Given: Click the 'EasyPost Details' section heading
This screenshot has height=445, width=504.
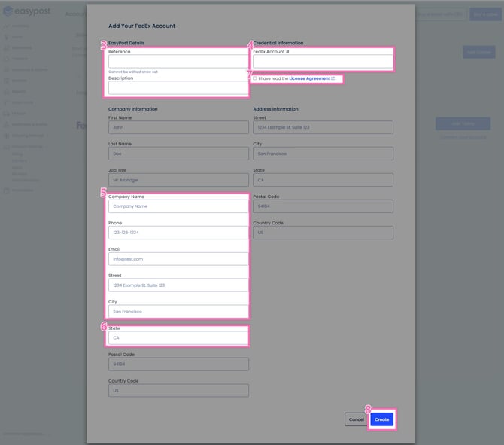Looking at the screenshot, I should 126,43.
